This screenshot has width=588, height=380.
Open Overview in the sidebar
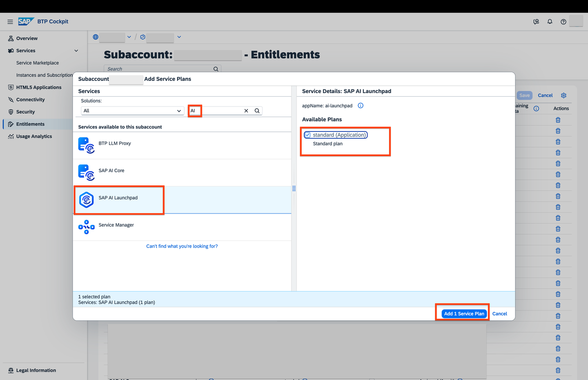[27, 38]
